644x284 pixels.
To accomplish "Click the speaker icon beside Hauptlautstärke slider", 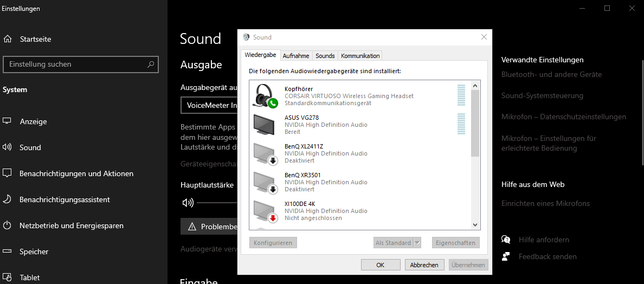I will coord(188,203).
